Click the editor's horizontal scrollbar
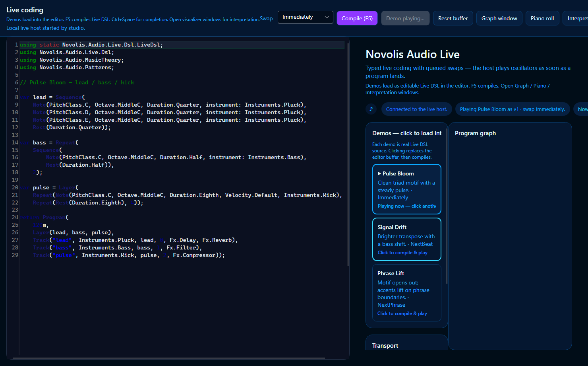Screen dimensions: 588x366 click(169, 358)
